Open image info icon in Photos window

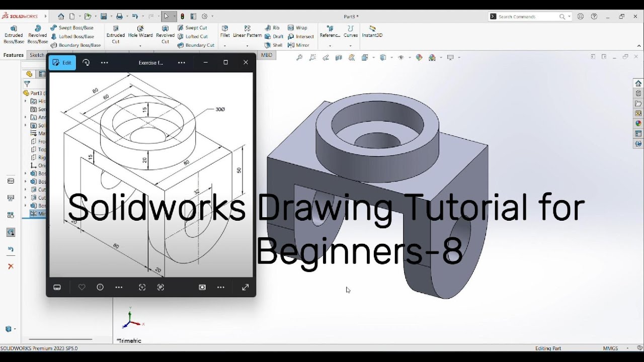(x=100, y=287)
